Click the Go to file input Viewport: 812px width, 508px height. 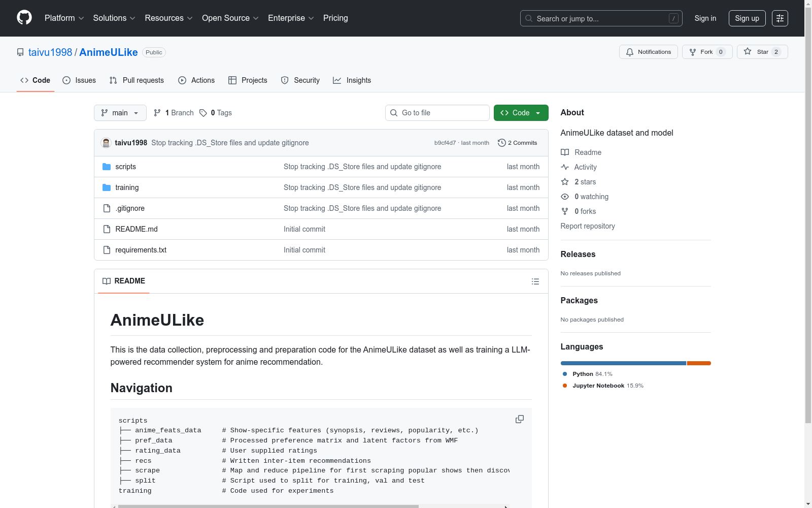[437, 113]
